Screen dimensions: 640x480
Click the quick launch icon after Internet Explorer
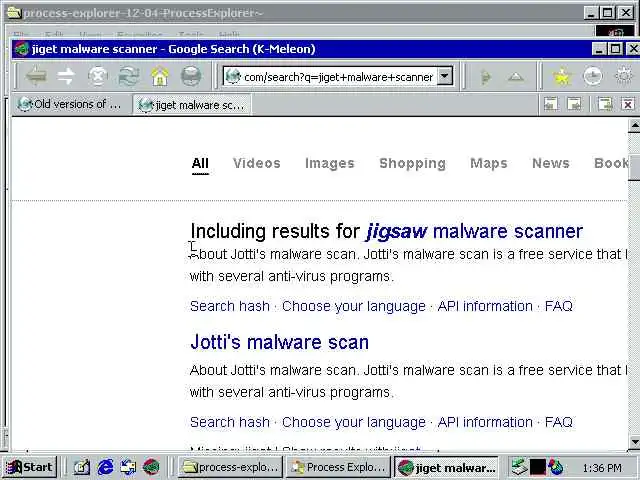(x=128, y=467)
